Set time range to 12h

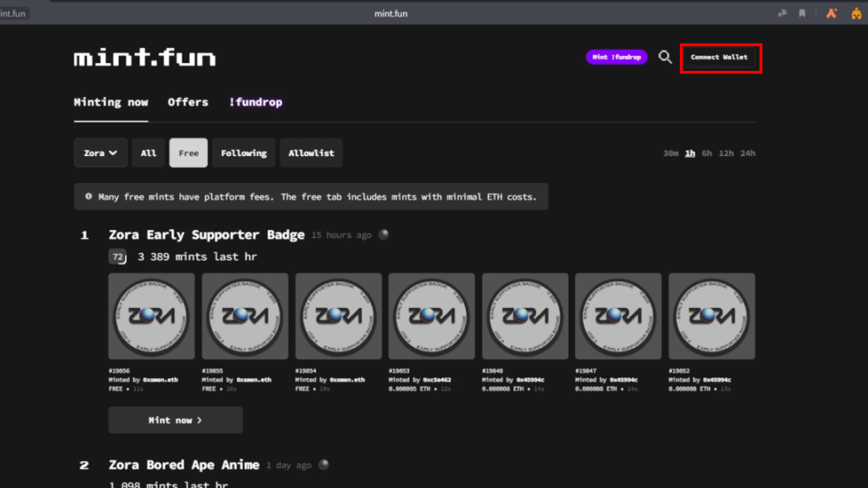pyautogui.click(x=725, y=154)
